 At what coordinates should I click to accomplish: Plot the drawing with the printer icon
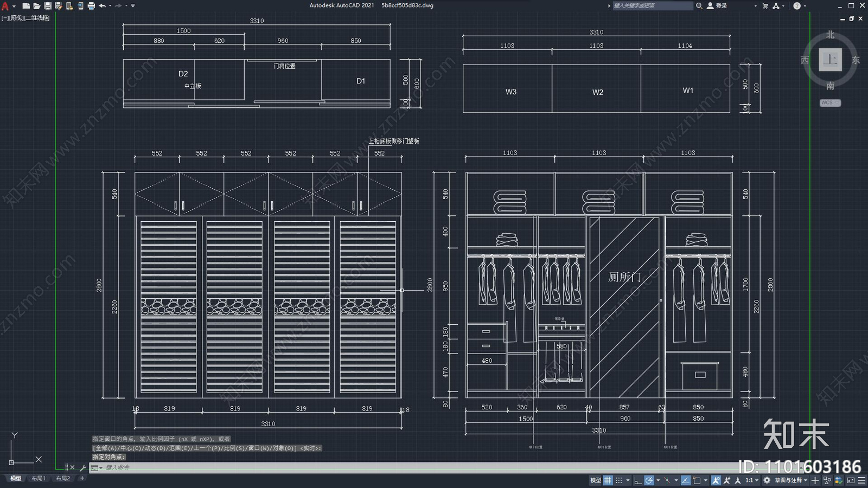pos(91,6)
